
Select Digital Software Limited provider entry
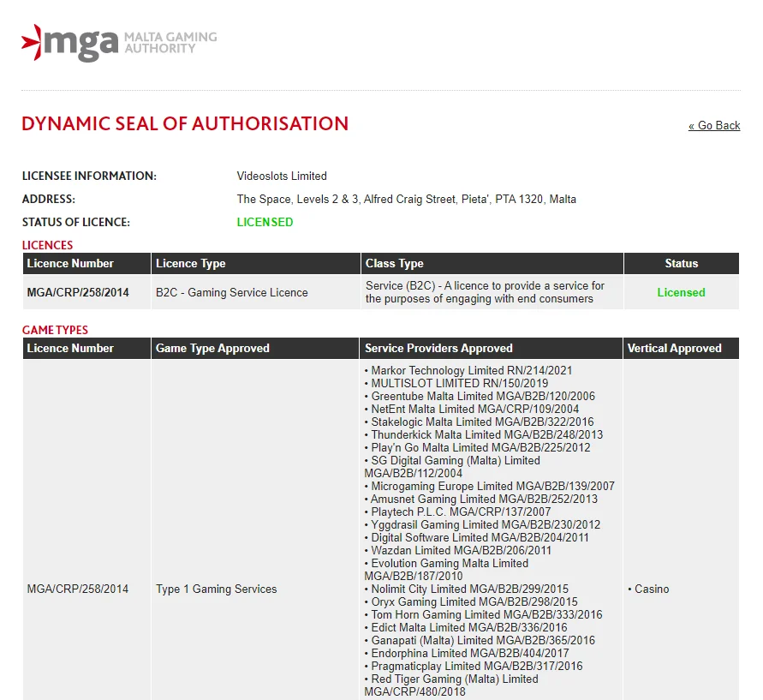(476, 537)
